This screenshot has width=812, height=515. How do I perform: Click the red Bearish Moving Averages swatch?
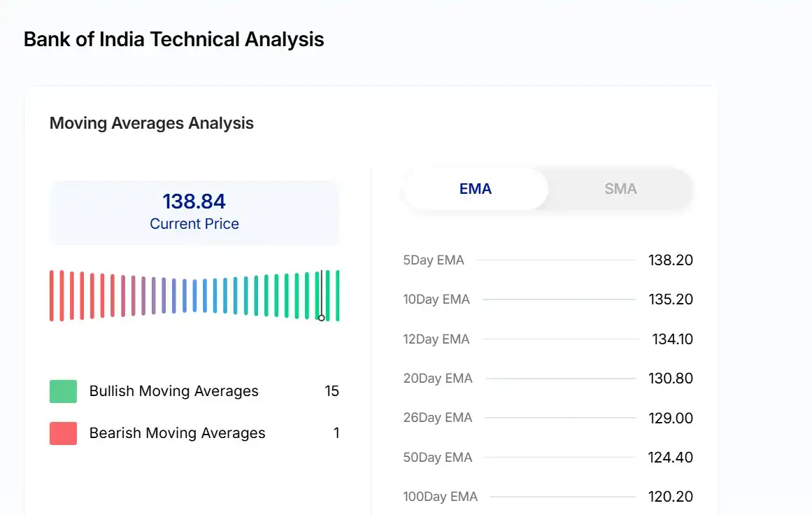tap(63, 433)
